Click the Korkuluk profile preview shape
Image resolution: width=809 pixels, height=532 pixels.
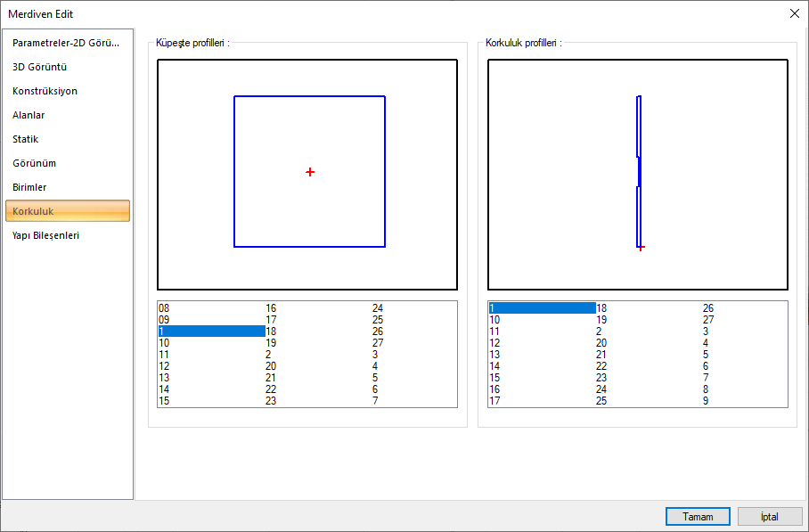(639, 171)
